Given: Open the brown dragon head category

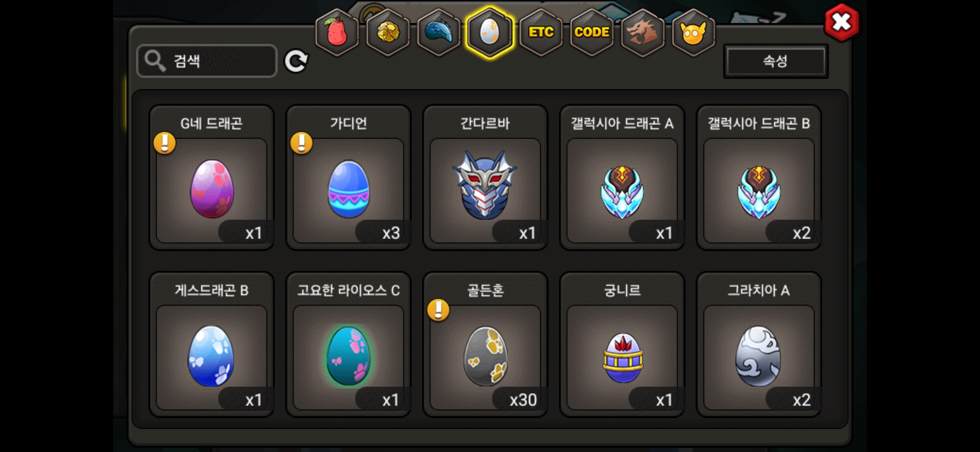Looking at the screenshot, I should pyautogui.click(x=643, y=32).
